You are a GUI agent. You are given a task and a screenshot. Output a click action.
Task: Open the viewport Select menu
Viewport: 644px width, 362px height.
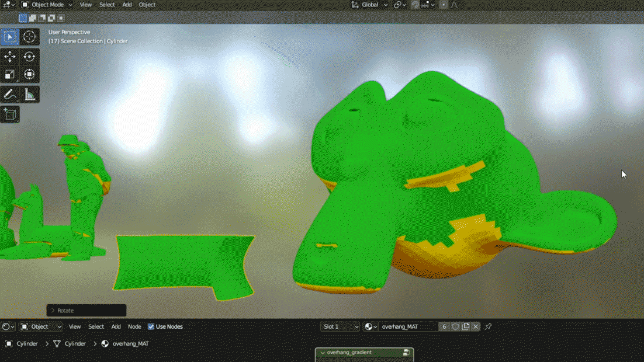coord(107,5)
